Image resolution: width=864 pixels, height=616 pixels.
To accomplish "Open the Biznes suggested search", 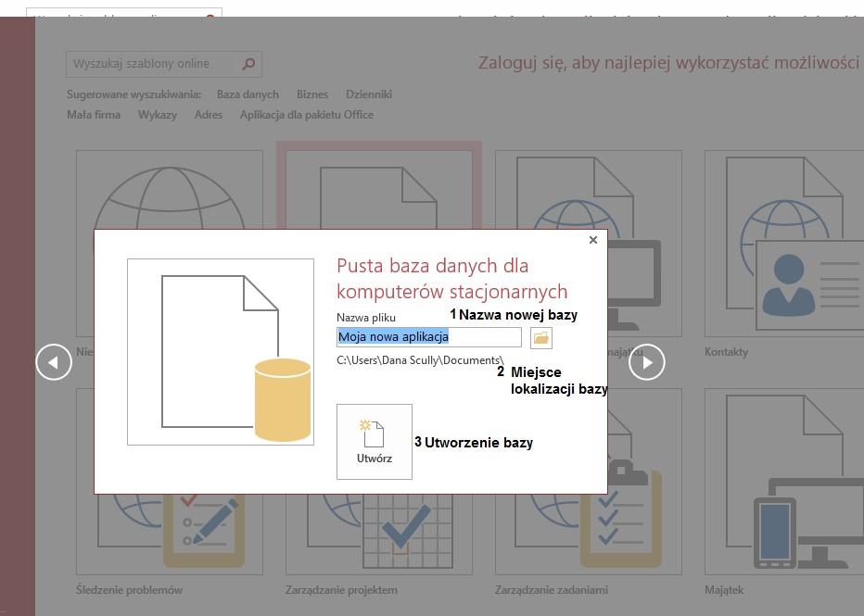I will (x=312, y=94).
